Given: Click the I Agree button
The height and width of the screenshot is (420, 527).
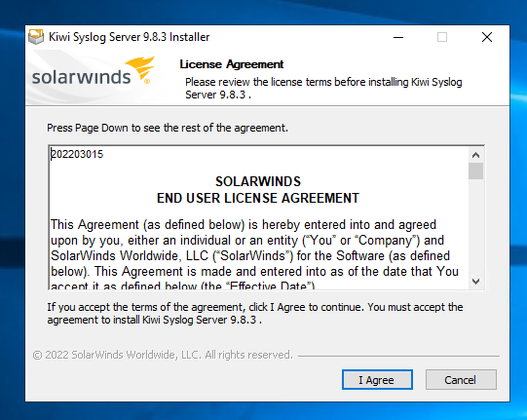Looking at the screenshot, I should (377, 380).
